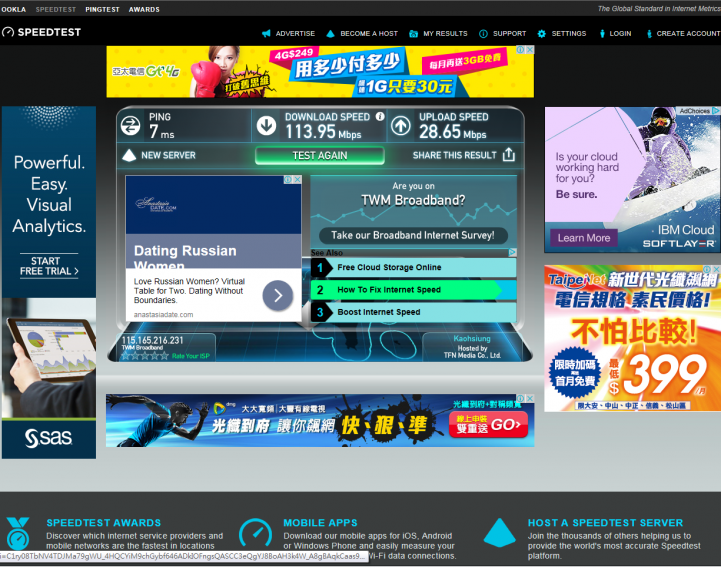The height and width of the screenshot is (568, 721).
Task: Click the IP address 115.165.216.231
Action: 152,340
